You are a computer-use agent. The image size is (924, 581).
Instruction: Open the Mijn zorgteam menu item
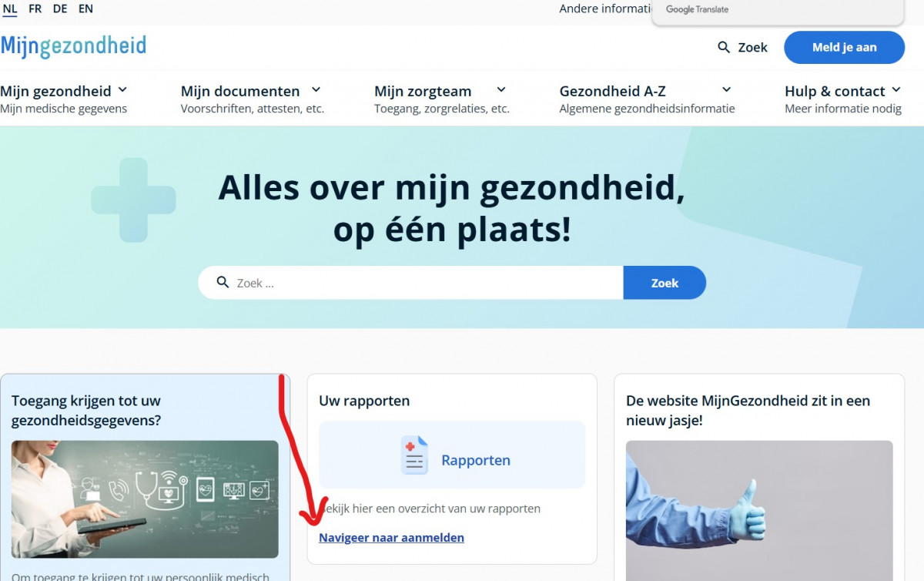coord(423,91)
